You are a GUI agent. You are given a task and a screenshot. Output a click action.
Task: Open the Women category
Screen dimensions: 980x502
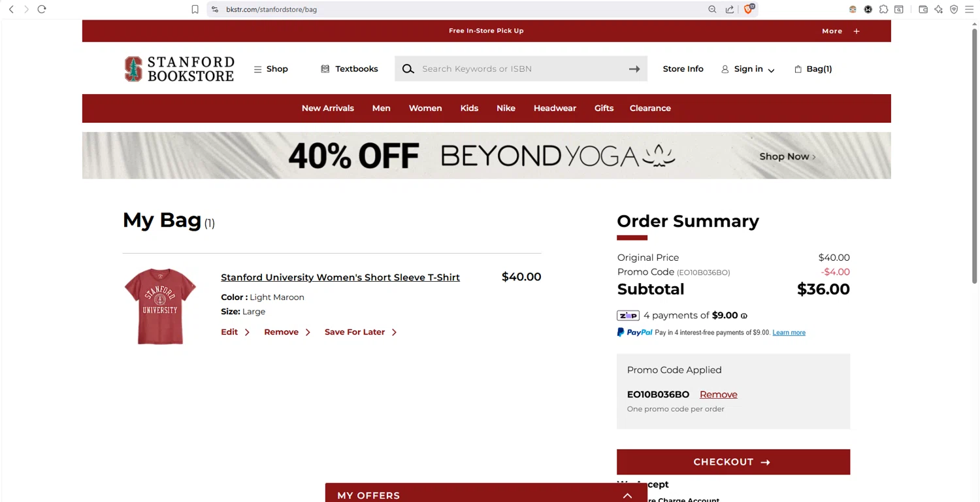tap(425, 109)
